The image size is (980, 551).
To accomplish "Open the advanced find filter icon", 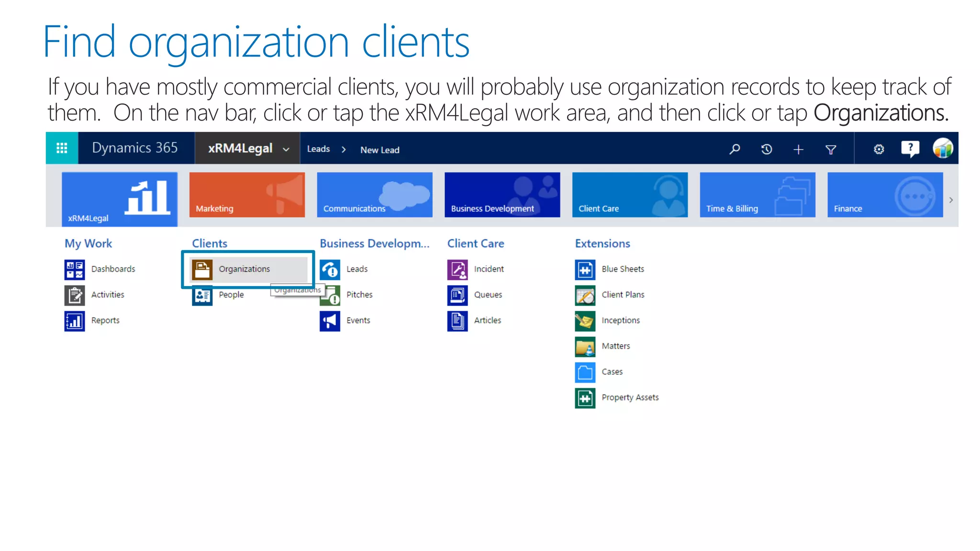I will (x=831, y=150).
